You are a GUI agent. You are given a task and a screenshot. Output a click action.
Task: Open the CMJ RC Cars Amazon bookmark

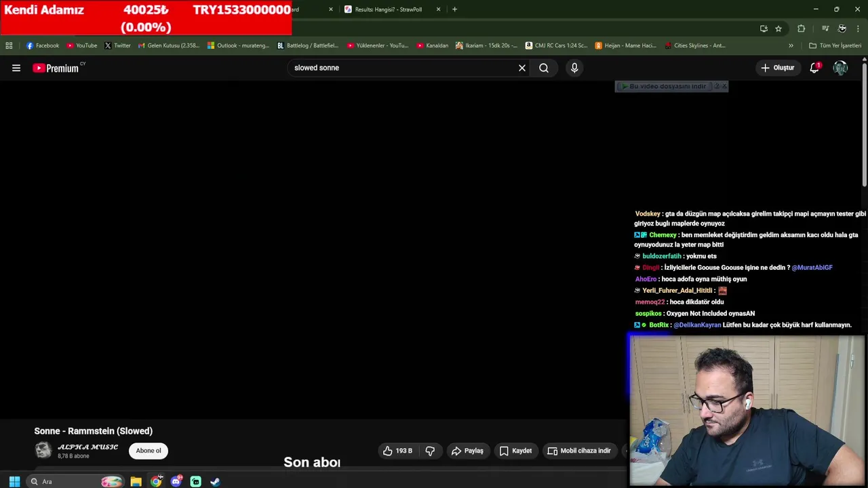556,45
